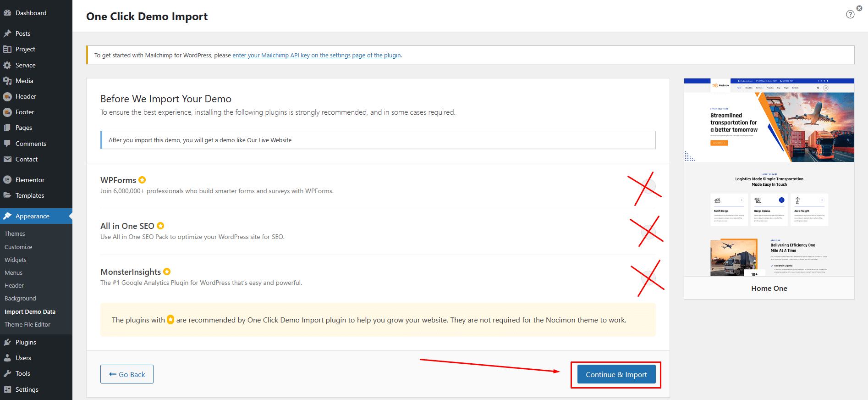Open Background submenu item
The height and width of the screenshot is (400, 868).
coord(20,298)
